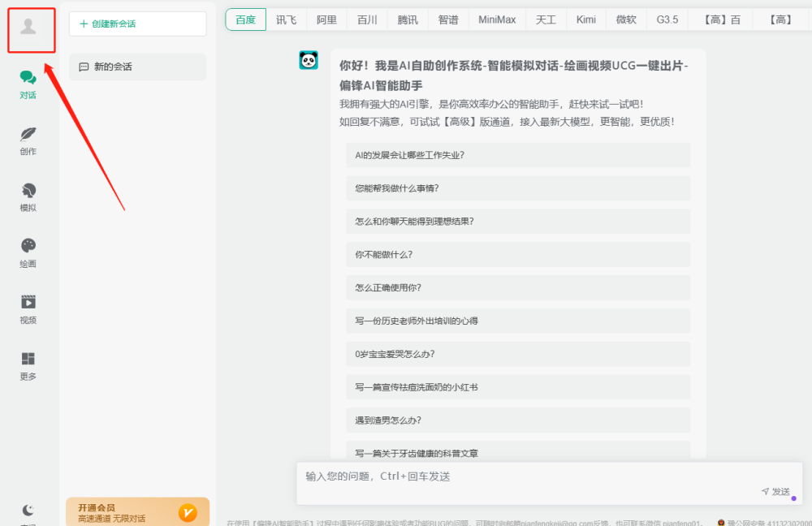Screen dimensions: 812x526
Task: Select the 阿里 model tab
Action: coord(326,19)
